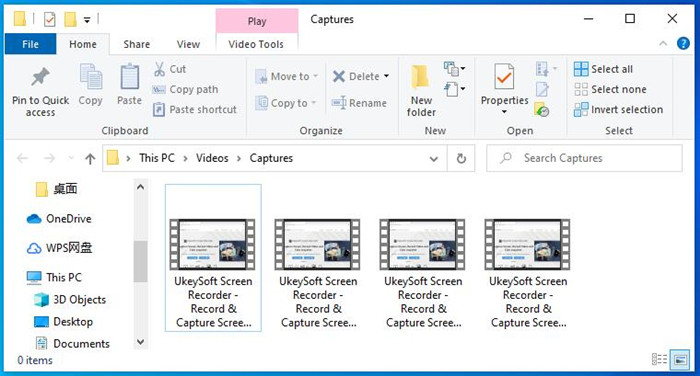The height and width of the screenshot is (376, 700).
Task: Click the Search Captures field
Action: coord(584,158)
